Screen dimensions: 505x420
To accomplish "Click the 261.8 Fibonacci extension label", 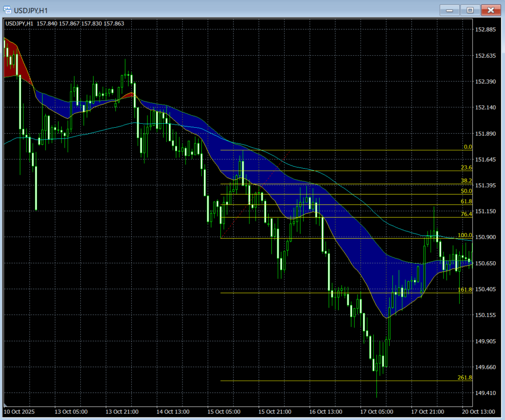I will [465, 378].
